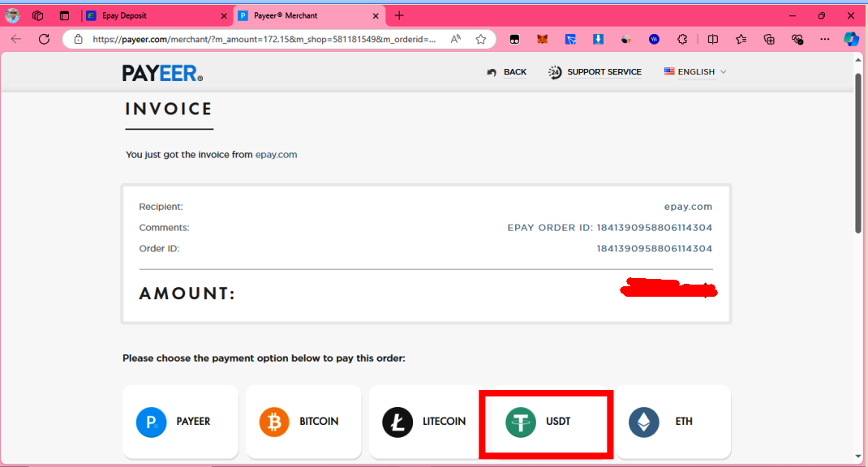Screen dimensions: 868x467
Task: Select the Payeer Merchant tab
Action: click(x=308, y=15)
